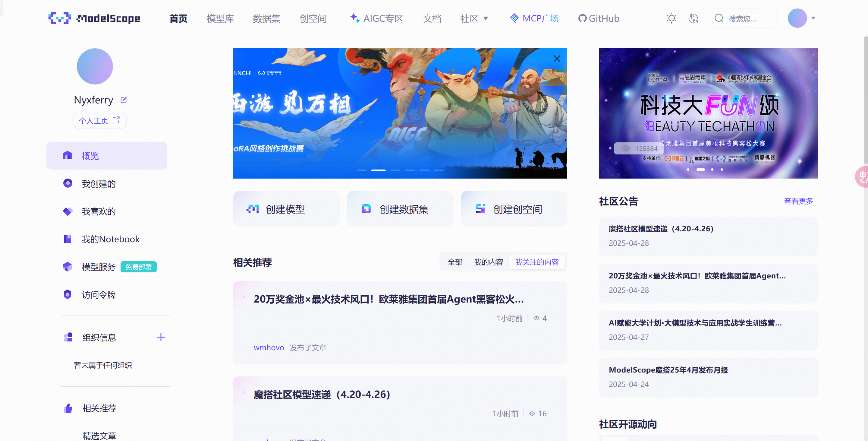Viewport: 868px width, 441px height.
Task: Click eye view-count icon showing 4
Action: (536, 318)
